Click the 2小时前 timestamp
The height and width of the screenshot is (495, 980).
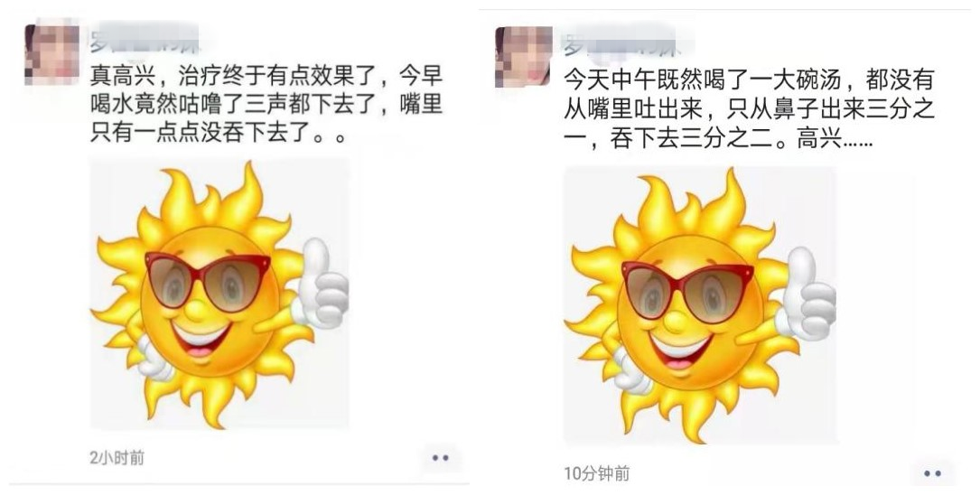(117, 458)
